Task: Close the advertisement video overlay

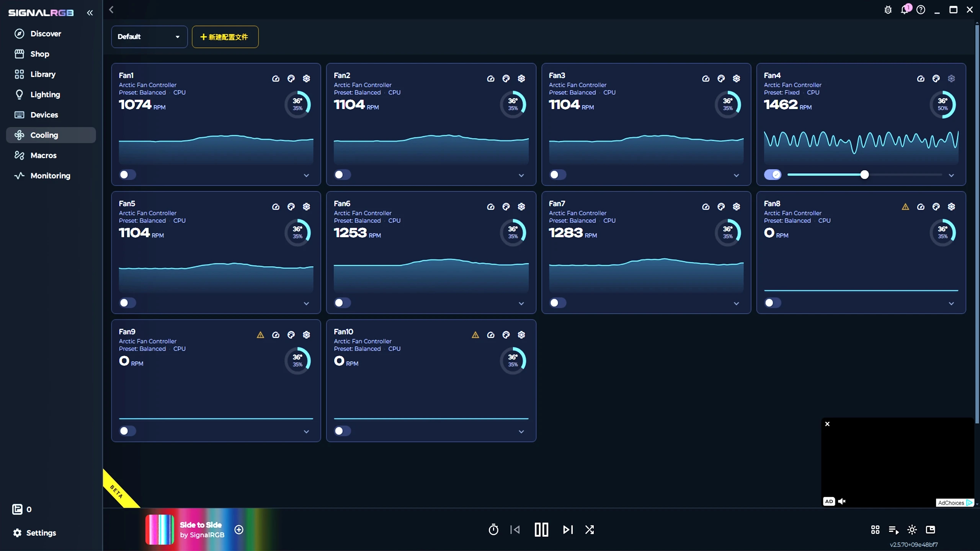Action: click(x=827, y=424)
